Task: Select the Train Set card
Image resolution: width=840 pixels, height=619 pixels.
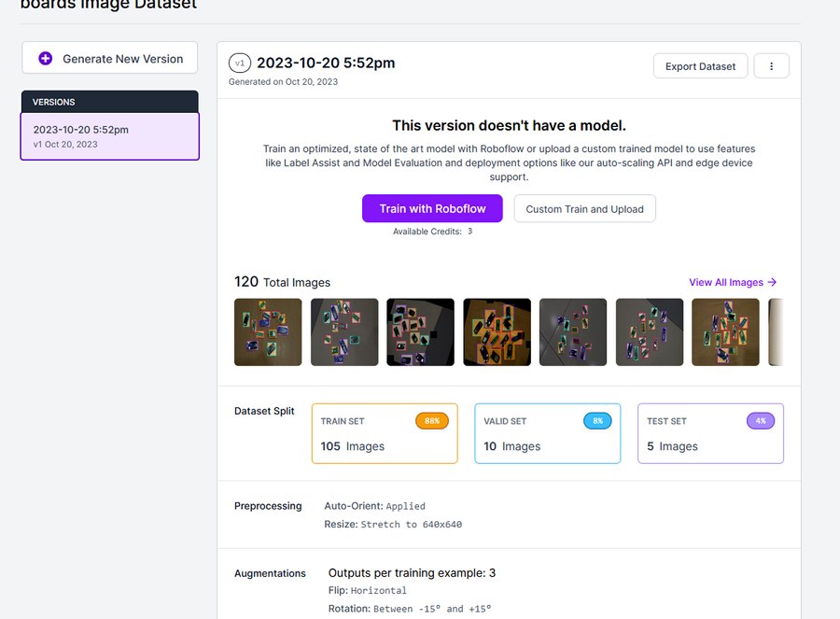Action: pos(384,433)
